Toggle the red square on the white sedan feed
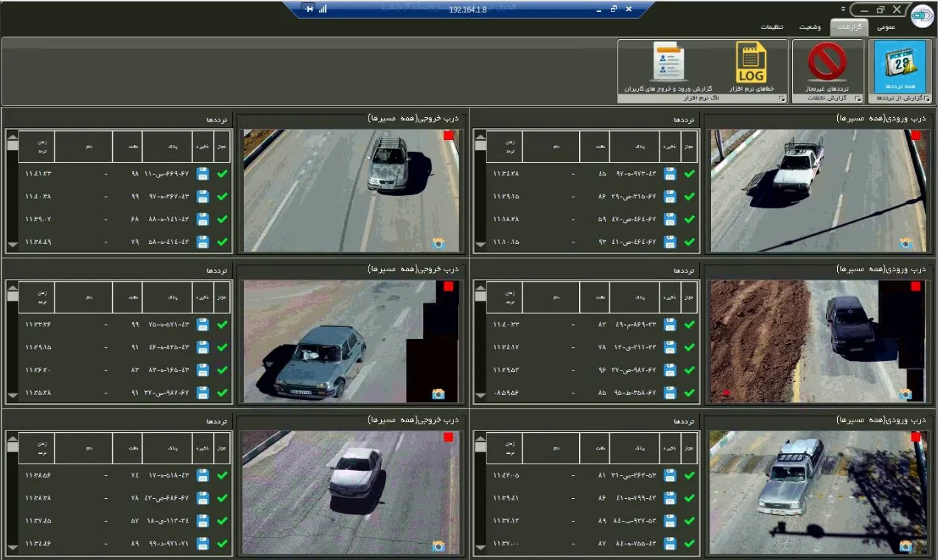 click(x=449, y=437)
